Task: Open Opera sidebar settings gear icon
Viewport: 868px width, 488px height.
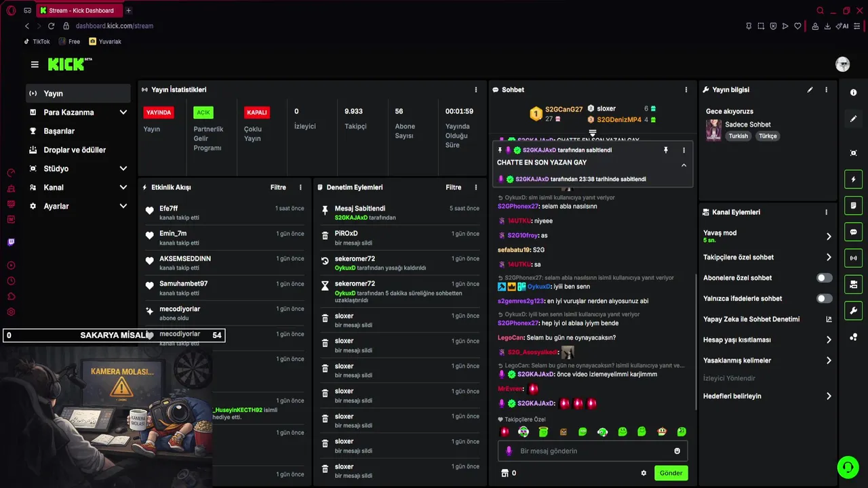Action: pyautogui.click(x=11, y=312)
